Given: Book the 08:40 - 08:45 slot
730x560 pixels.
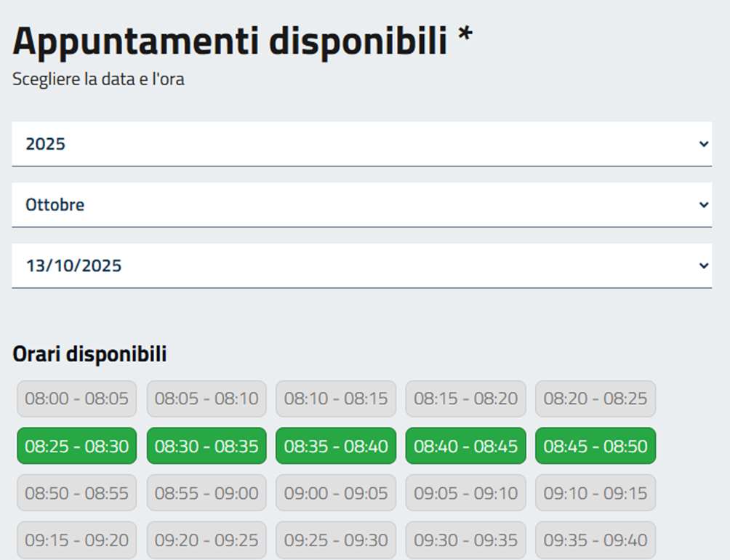Looking at the screenshot, I should click(x=465, y=446).
